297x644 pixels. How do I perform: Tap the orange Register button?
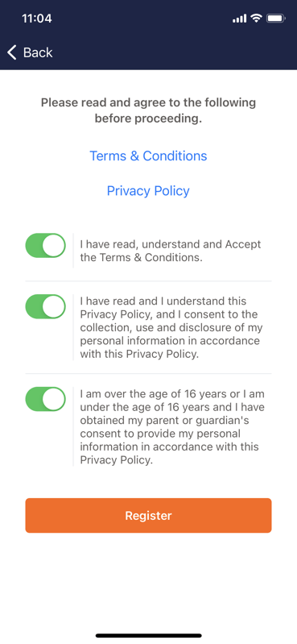pos(148,516)
